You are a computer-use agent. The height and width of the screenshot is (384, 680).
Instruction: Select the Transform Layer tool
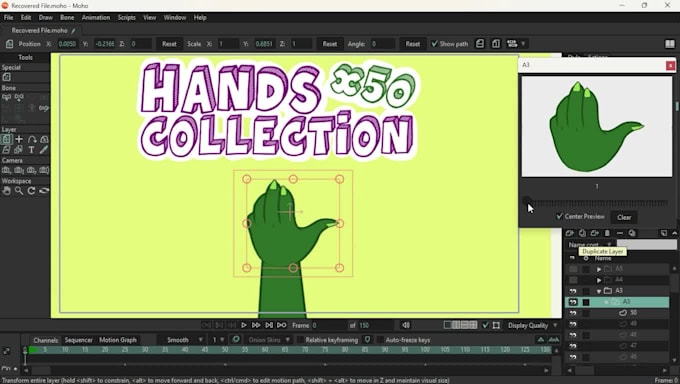7,139
